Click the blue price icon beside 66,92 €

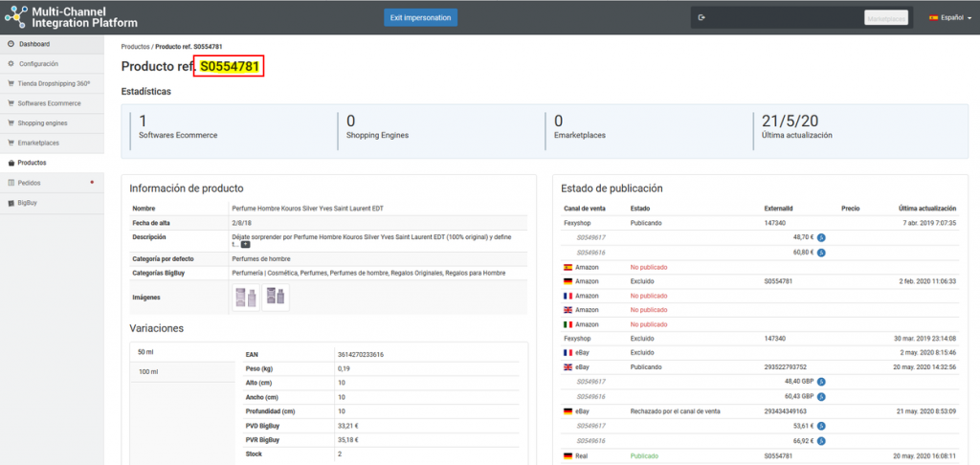821,442
